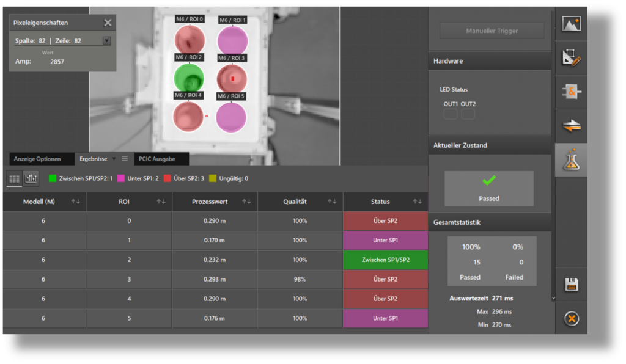626x364 pixels.
Task: Expand the Ergebnisse tab dropdown arrow
Action: pyautogui.click(x=114, y=159)
